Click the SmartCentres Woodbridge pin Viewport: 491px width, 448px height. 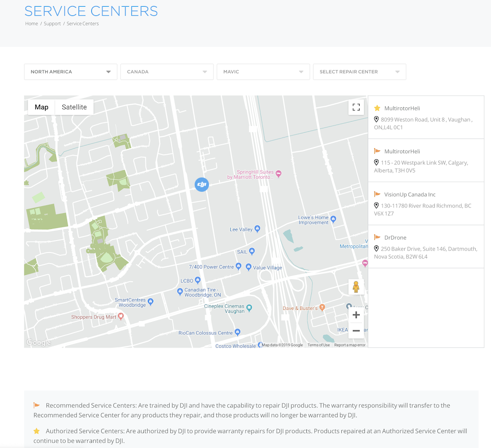tap(151, 301)
